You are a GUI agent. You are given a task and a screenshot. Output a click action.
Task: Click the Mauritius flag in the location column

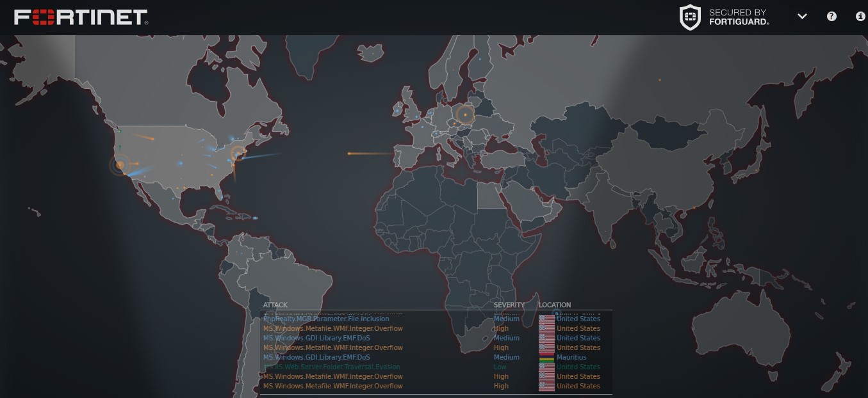546,357
